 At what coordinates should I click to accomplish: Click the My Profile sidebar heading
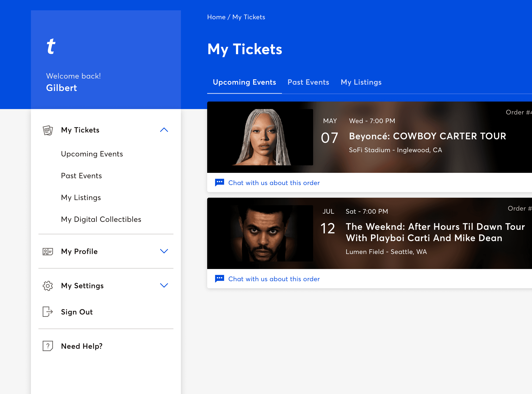click(79, 251)
